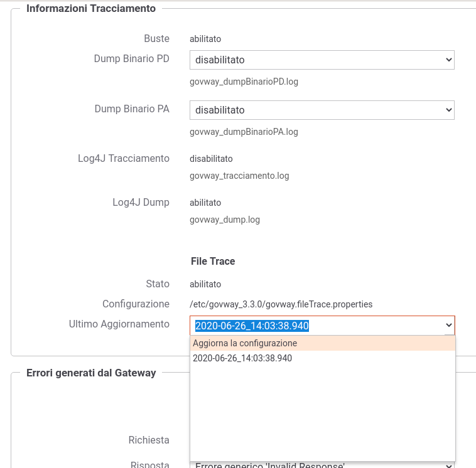Click the 'Buste' label
Image resolution: width=476 pixels, height=468 pixels.
pyautogui.click(x=156, y=38)
